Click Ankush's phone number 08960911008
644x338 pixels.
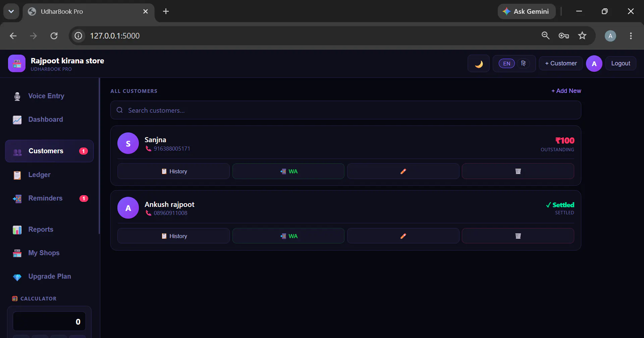(x=170, y=213)
